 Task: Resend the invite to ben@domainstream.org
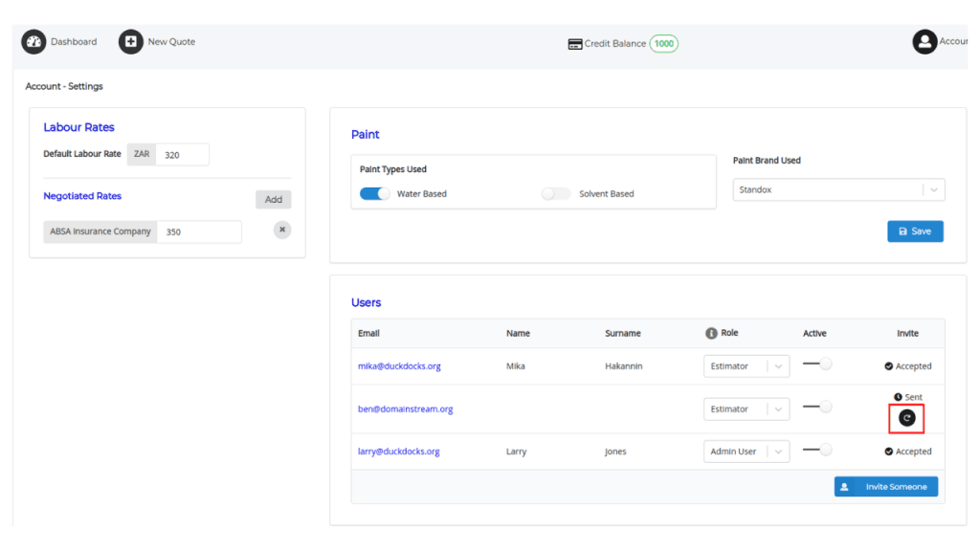(906, 418)
